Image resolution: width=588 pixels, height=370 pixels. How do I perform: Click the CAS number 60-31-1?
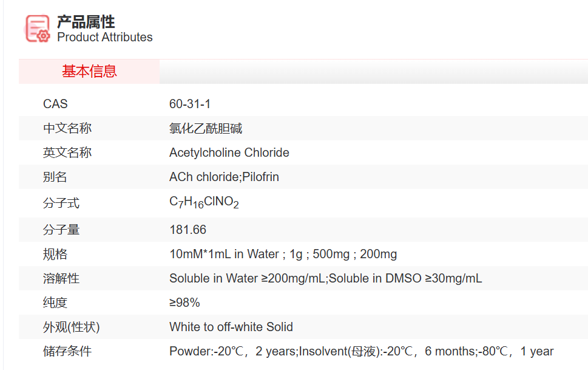(190, 104)
